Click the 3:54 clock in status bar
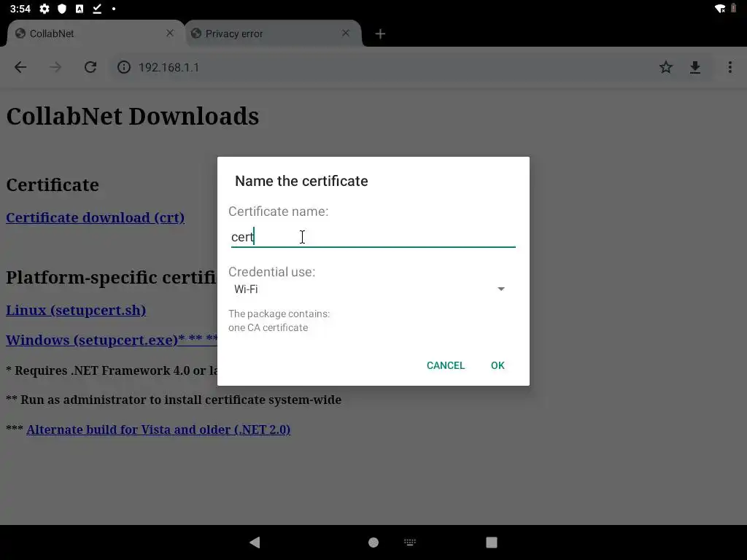 [20, 9]
